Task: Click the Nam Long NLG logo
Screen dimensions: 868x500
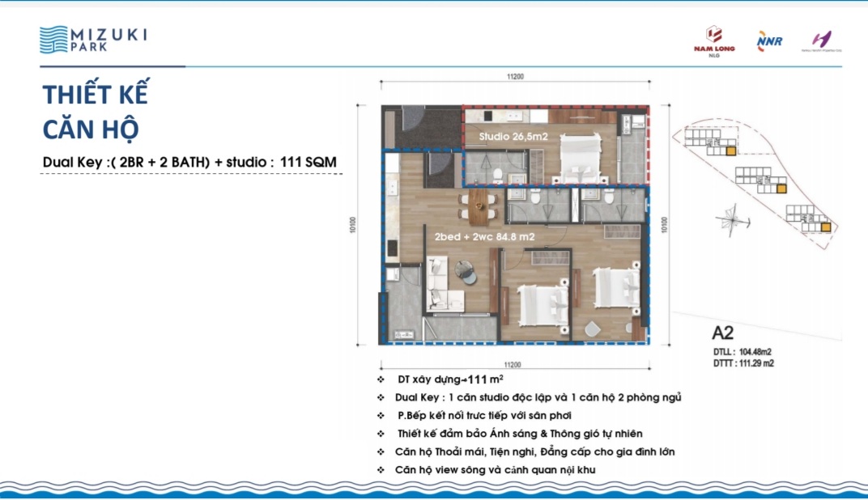Action: (x=714, y=40)
